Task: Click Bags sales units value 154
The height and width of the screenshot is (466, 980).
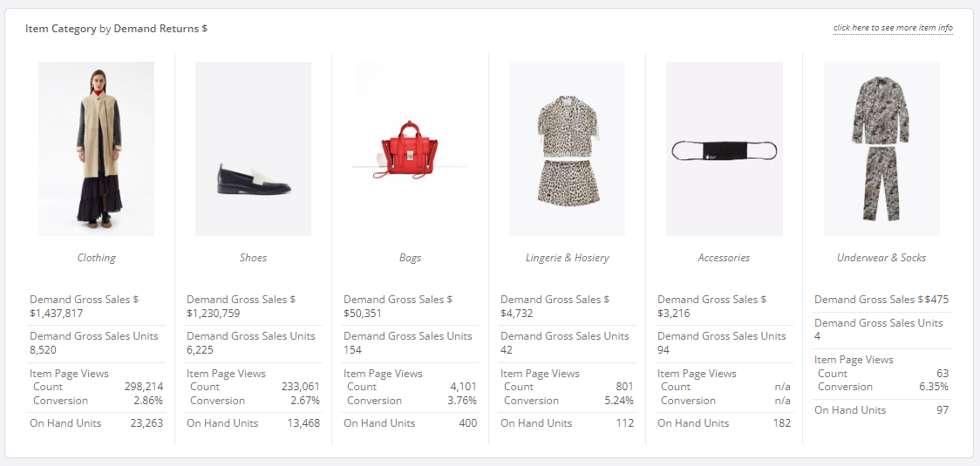Action: tap(352, 350)
